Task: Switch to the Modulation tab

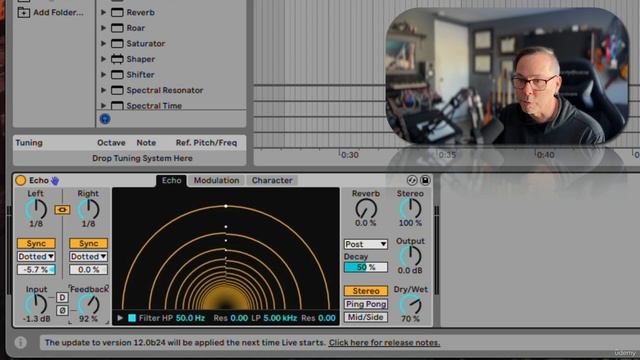Action: click(x=216, y=180)
